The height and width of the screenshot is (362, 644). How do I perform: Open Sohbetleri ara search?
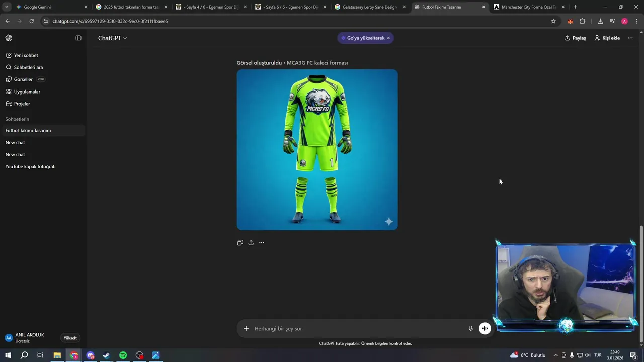(43, 67)
